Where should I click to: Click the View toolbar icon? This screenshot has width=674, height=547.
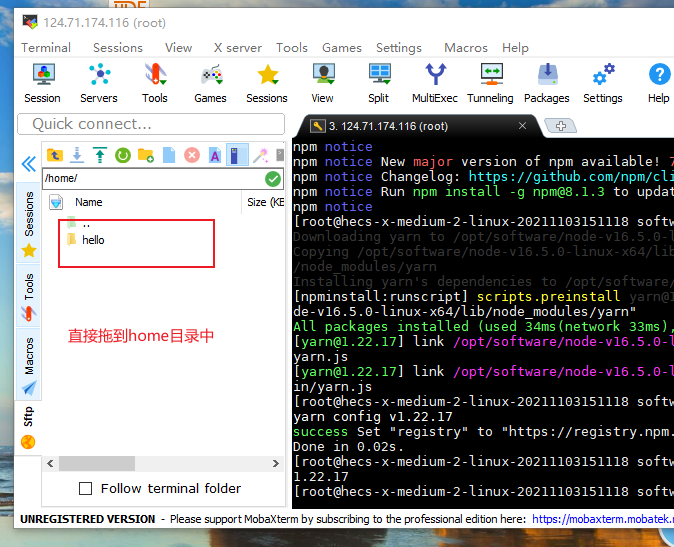click(323, 83)
